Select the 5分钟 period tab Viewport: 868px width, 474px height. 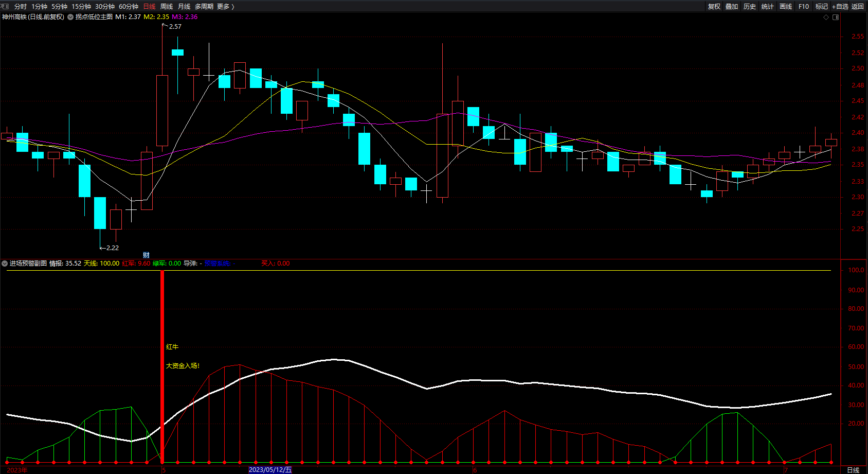tap(59, 6)
